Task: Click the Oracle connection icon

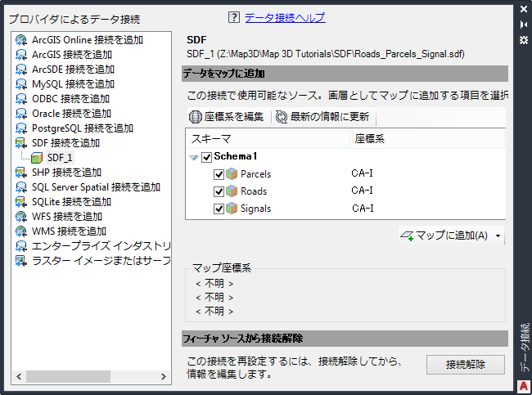Action: [21, 114]
